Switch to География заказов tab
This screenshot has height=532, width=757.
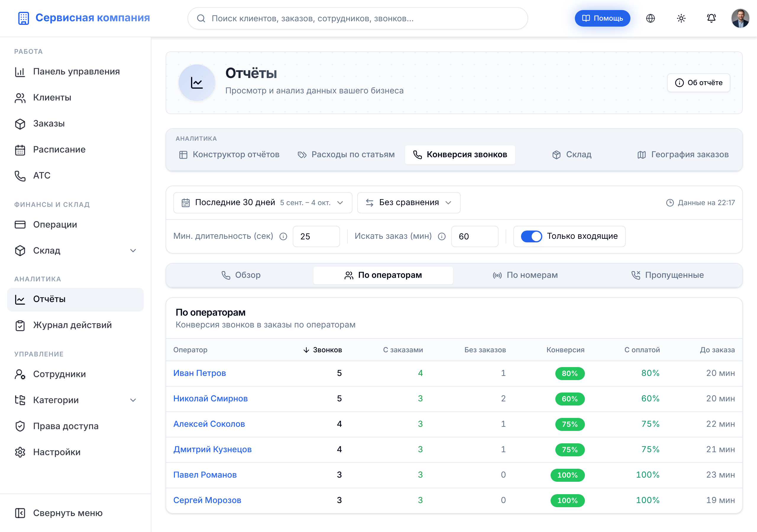(683, 155)
